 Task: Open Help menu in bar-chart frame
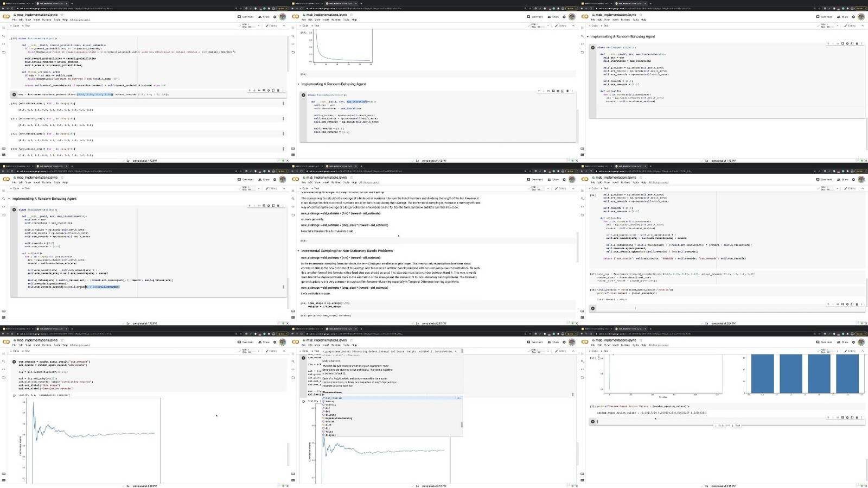point(643,345)
